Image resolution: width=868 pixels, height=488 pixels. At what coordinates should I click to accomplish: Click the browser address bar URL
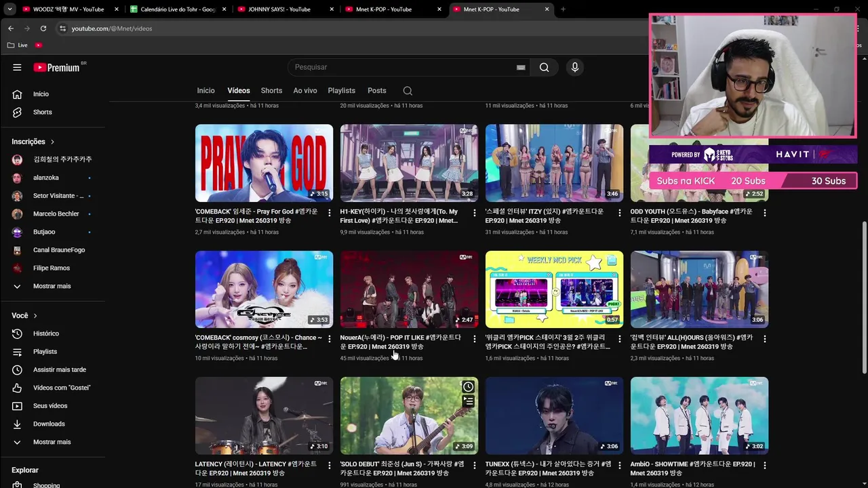pyautogui.click(x=112, y=28)
